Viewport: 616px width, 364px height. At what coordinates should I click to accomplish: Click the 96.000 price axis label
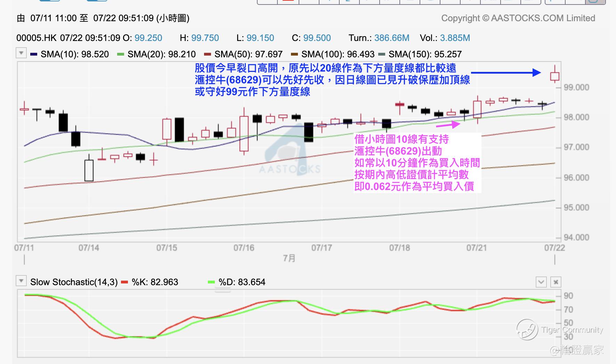tap(576, 177)
